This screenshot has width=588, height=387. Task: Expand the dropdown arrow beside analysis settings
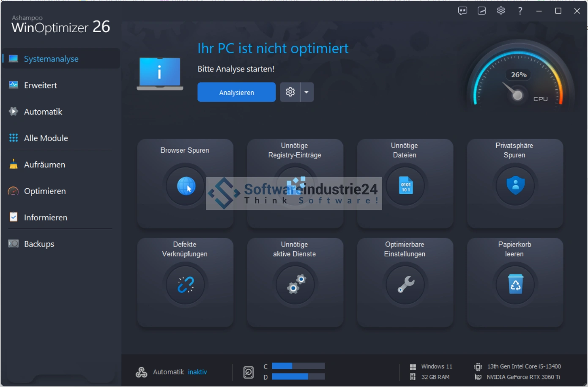307,92
